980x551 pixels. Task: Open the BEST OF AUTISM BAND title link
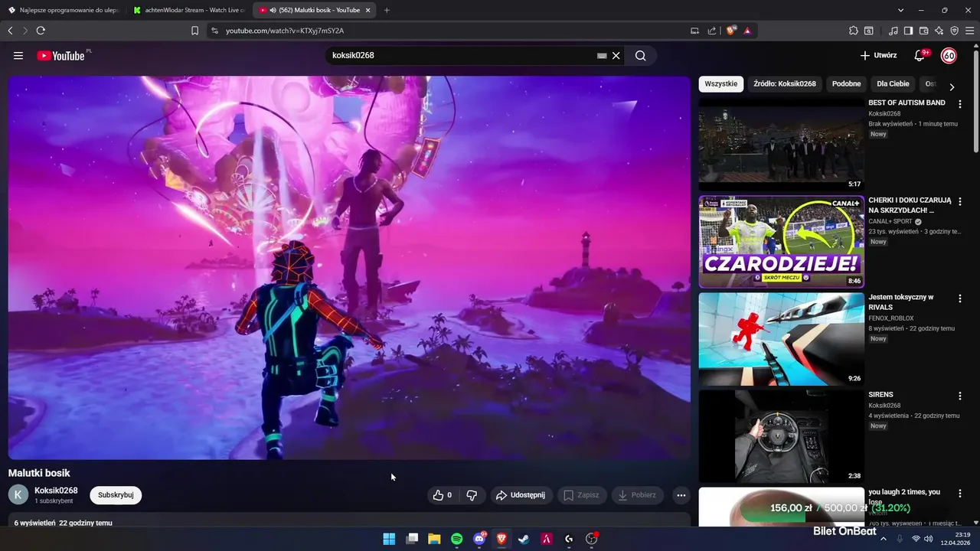[x=906, y=103]
